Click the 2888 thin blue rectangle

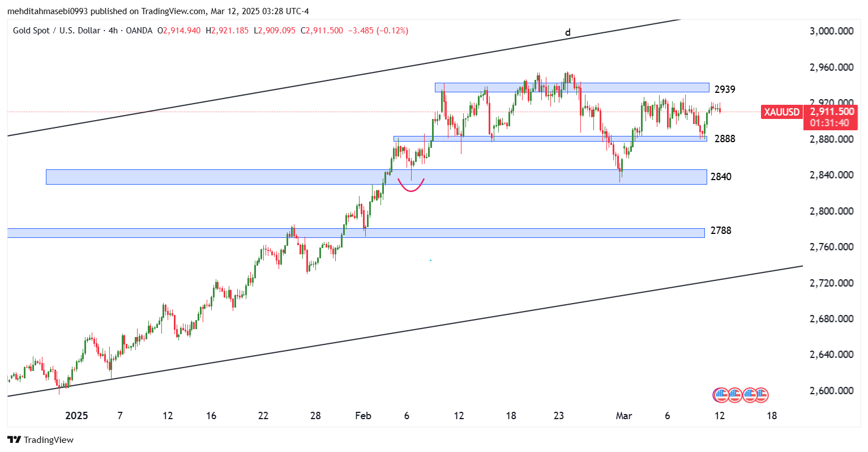pyautogui.click(x=550, y=138)
